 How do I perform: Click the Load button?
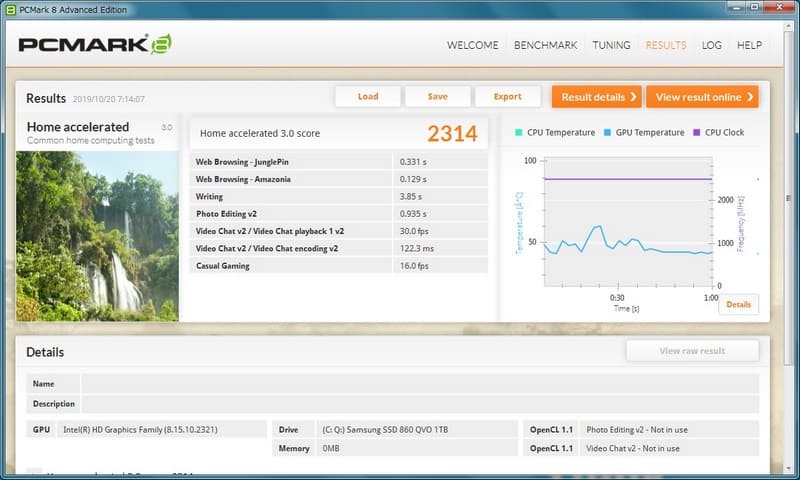click(x=368, y=96)
